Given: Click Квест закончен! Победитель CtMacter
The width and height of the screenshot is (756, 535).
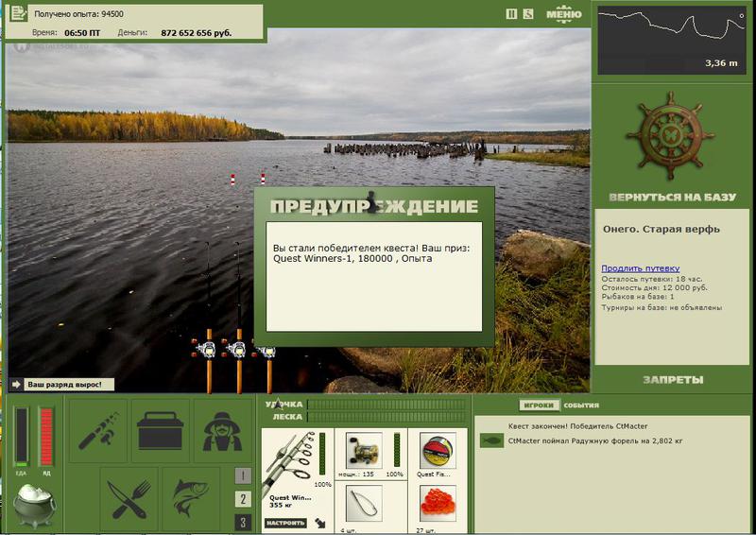Looking at the screenshot, I should (577, 426).
